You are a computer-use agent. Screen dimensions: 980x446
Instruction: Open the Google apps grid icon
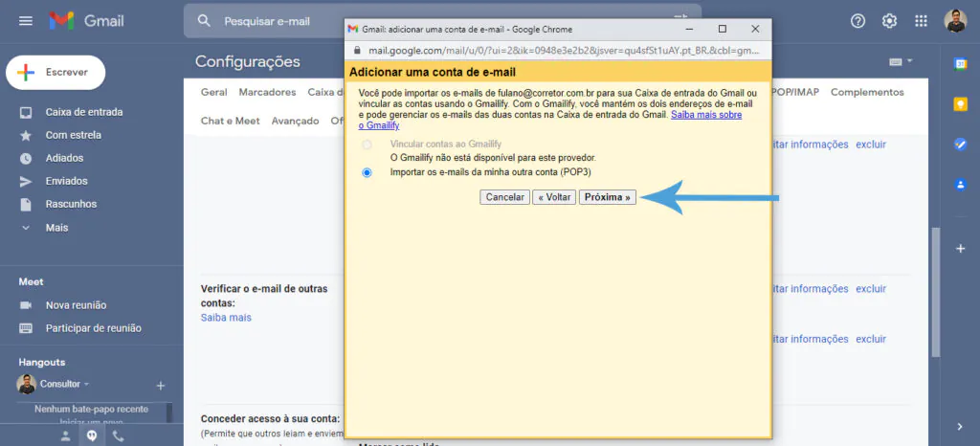(x=921, y=21)
